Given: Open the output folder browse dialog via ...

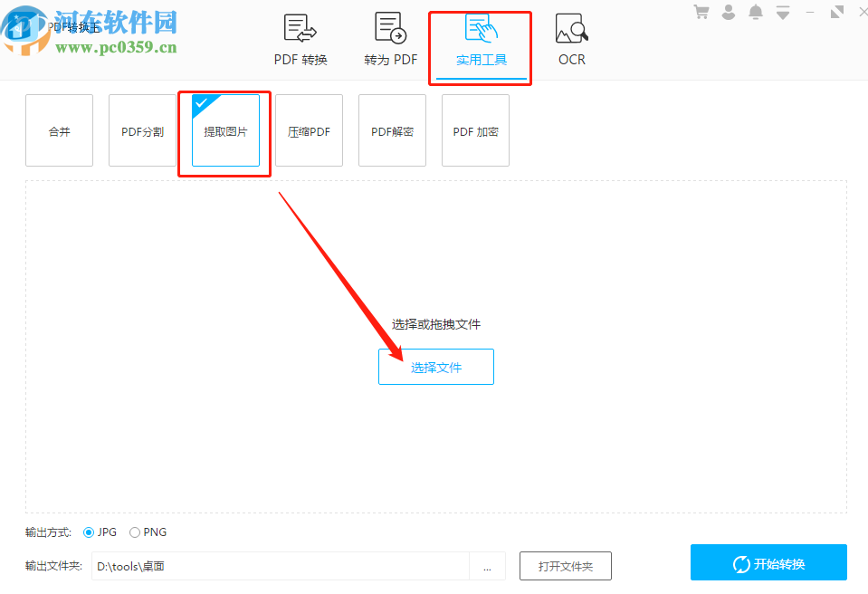Looking at the screenshot, I should click(x=487, y=565).
